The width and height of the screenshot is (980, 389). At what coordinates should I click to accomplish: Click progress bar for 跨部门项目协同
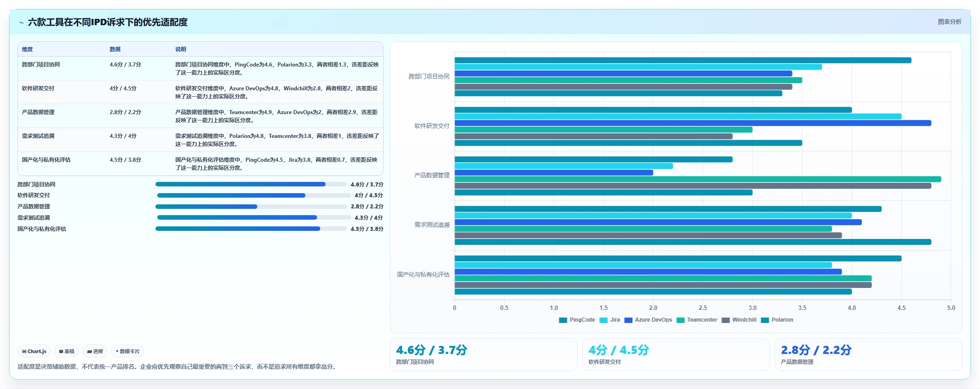[251, 184]
